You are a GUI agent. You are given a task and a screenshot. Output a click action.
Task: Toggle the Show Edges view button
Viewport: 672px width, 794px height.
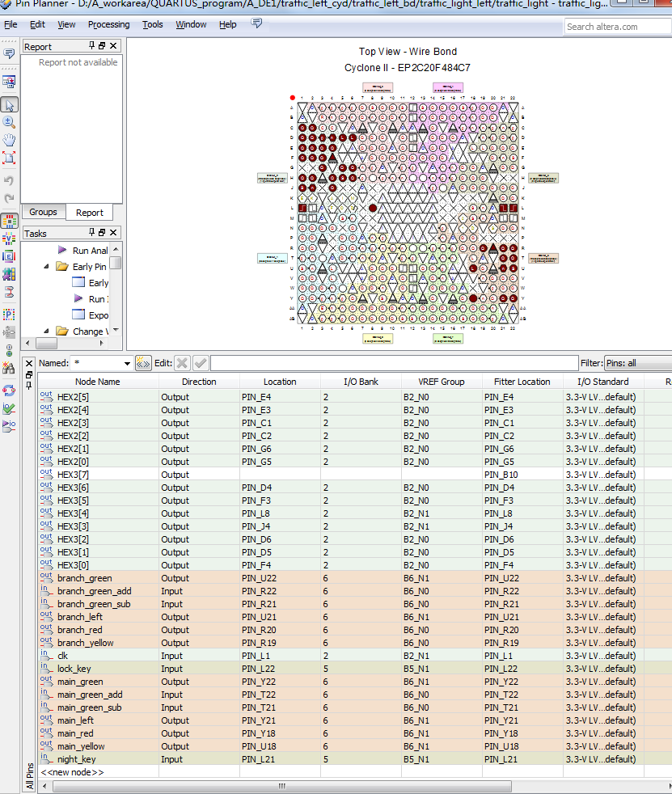point(10,256)
